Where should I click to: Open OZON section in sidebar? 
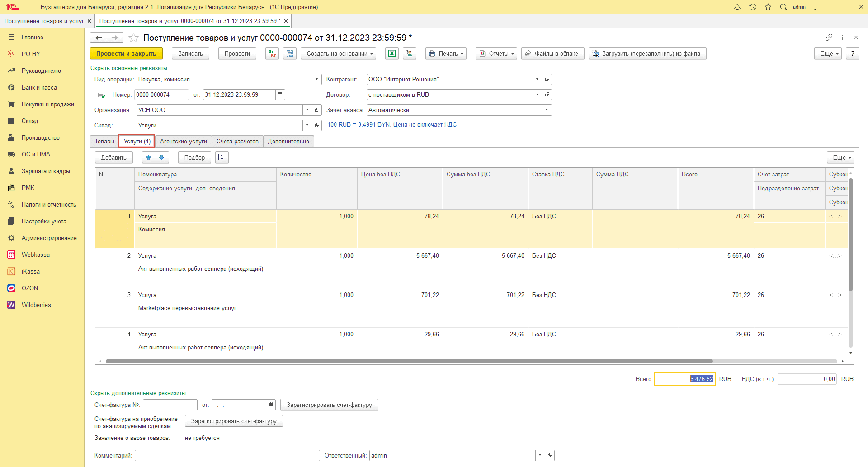[30, 288]
